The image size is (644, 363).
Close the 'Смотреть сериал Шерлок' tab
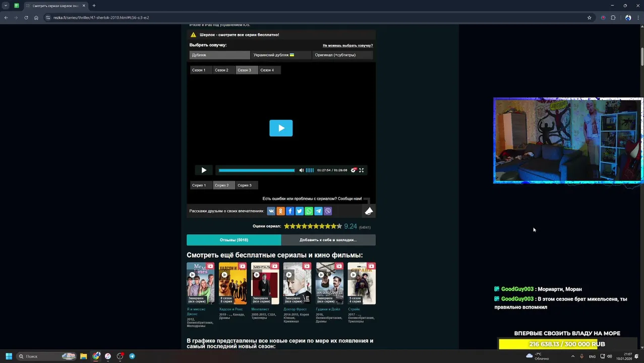coord(83,6)
